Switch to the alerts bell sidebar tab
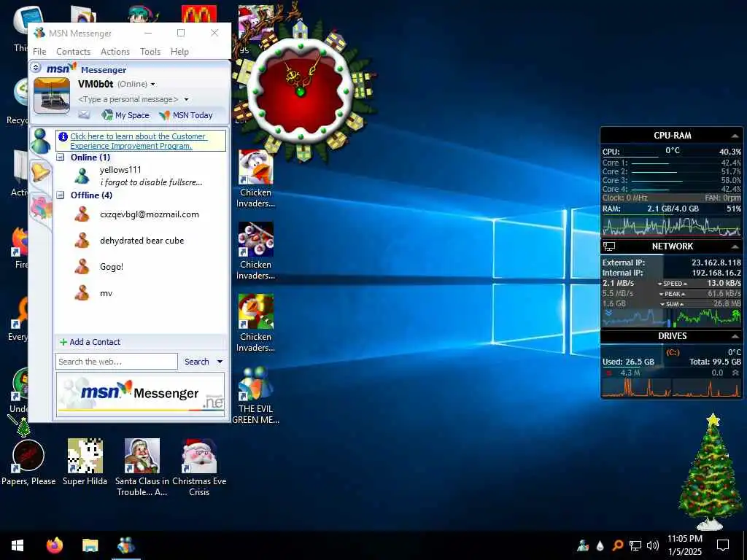Screen dimensions: 747x560 pyautogui.click(x=41, y=172)
